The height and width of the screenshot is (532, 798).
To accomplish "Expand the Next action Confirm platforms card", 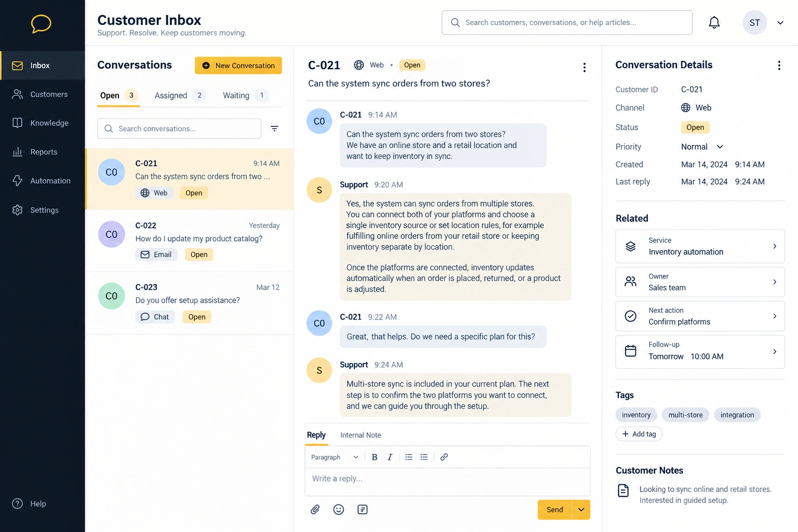I will coord(700,316).
